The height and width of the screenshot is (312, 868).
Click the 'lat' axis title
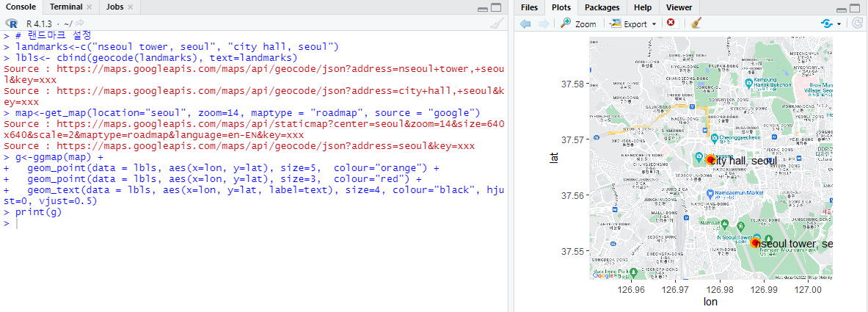[554, 158]
